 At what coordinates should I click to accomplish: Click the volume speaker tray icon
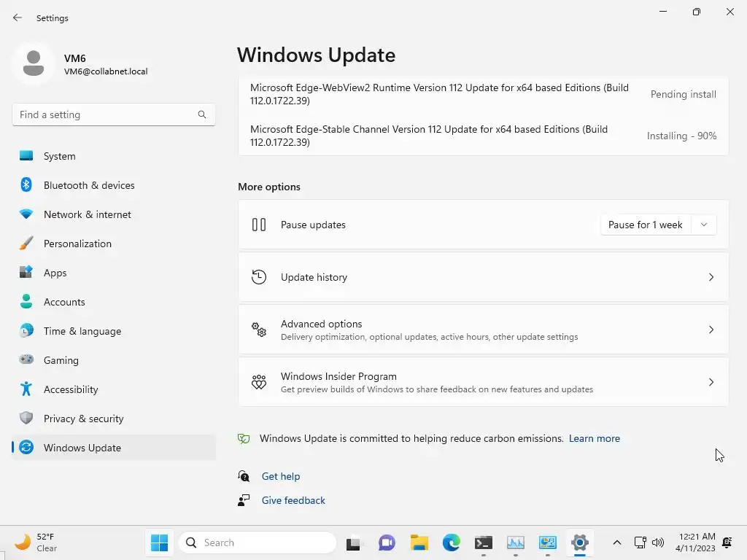[657, 542]
